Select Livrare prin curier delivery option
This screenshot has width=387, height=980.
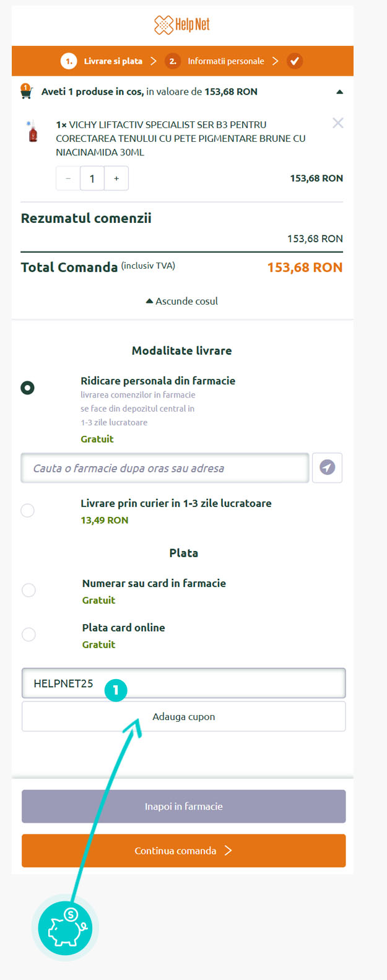(x=28, y=510)
